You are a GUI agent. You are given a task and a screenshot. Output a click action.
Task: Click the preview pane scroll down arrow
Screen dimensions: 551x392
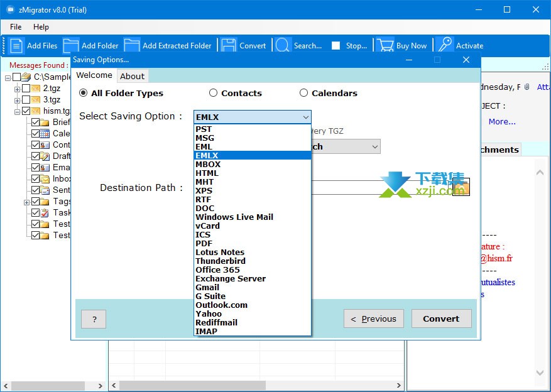click(x=540, y=373)
